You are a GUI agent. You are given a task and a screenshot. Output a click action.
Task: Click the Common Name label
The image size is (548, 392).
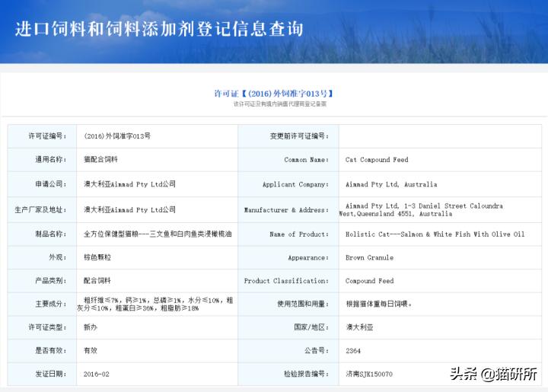pyautogui.click(x=307, y=160)
